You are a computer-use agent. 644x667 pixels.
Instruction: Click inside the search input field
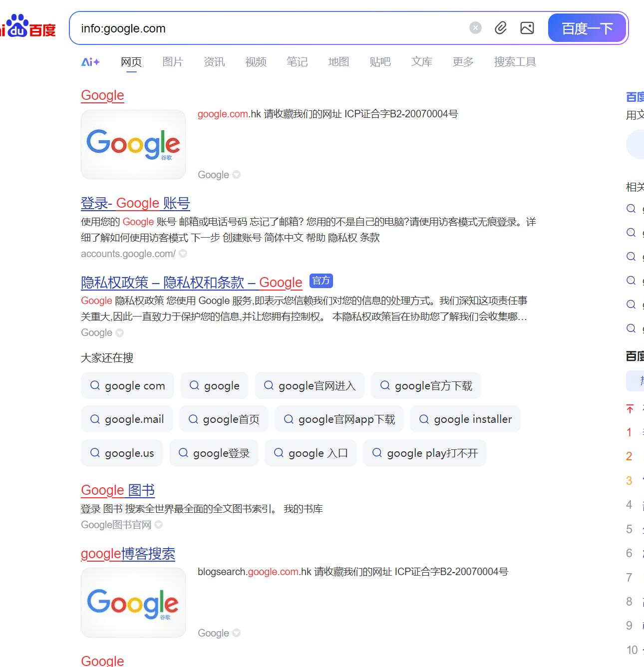pyautogui.click(x=250, y=28)
